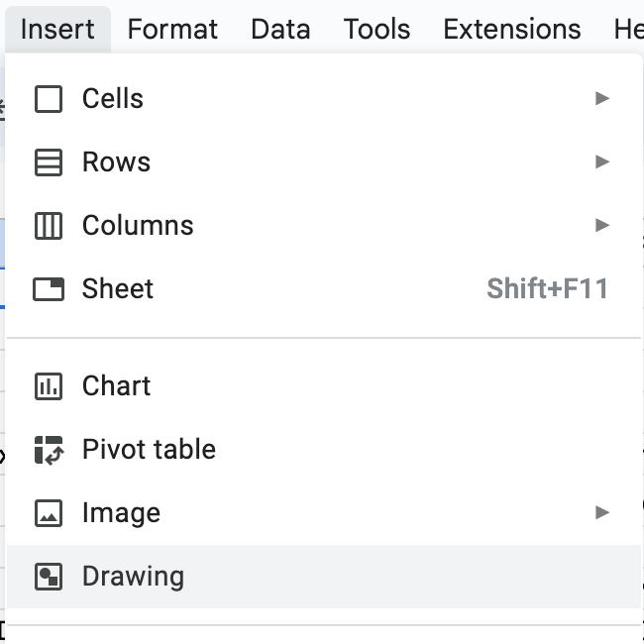Click the Chart bar-graph icon
Viewport: 644px width, 644px height.
click(49, 386)
